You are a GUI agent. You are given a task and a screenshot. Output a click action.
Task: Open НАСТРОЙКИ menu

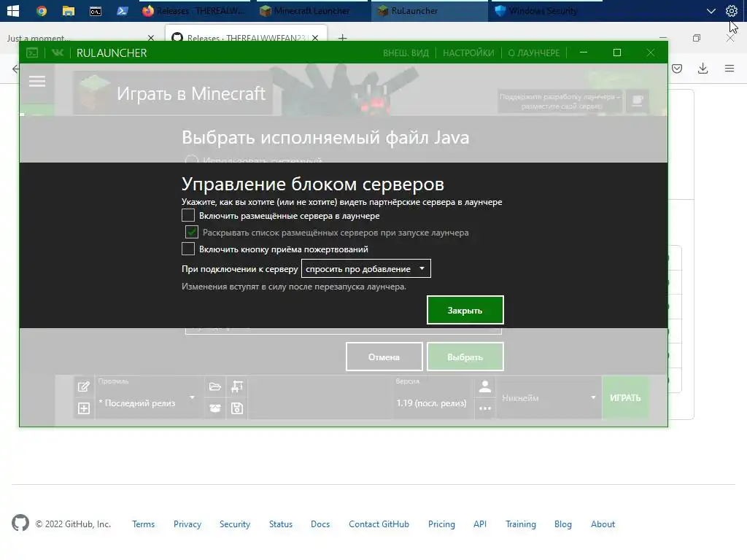468,52
